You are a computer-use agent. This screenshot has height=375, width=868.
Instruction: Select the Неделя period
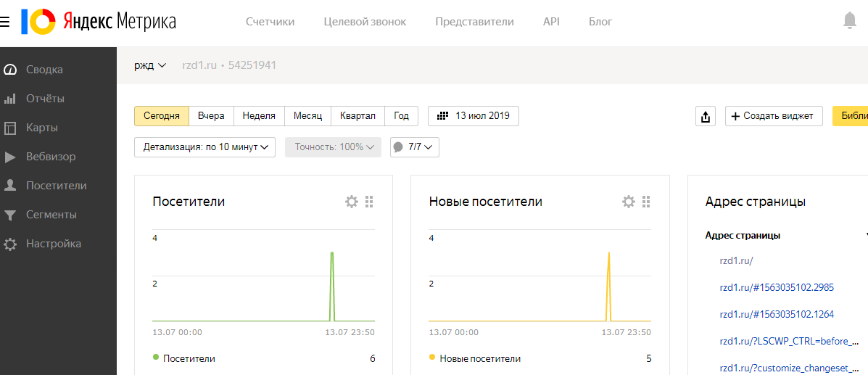point(259,116)
